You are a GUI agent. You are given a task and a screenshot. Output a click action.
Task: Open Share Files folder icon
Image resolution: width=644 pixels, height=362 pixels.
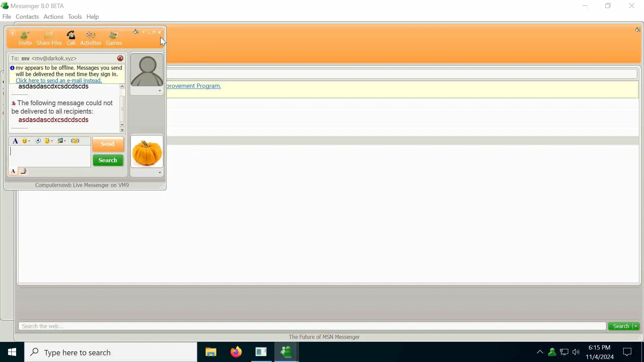[x=49, y=38]
